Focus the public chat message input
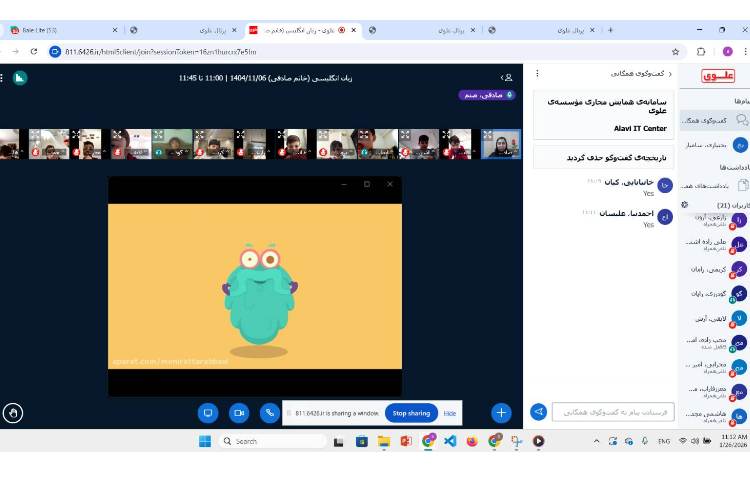 (613, 412)
